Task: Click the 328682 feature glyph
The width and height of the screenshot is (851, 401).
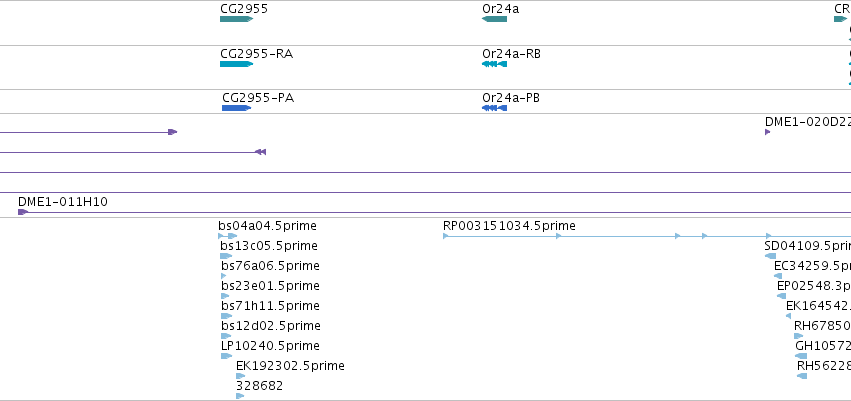Action: [x=240, y=397]
